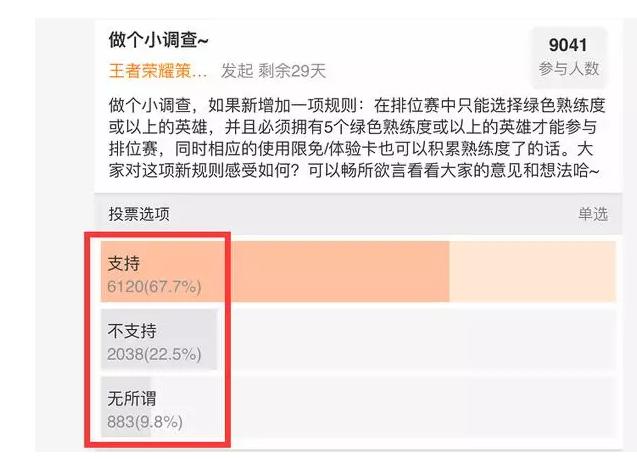Click the 发起 text beside the author
The height and width of the screenshot is (459, 637).
click(x=237, y=71)
